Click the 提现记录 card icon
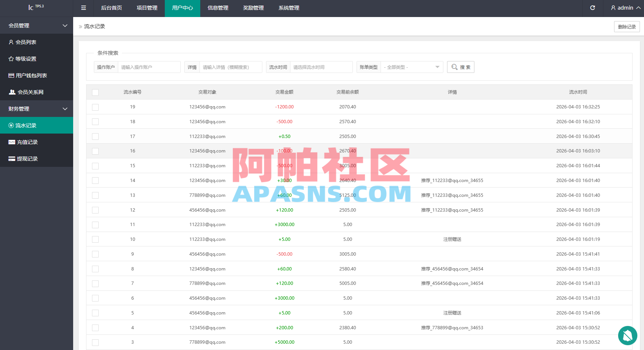 [x=12, y=159]
